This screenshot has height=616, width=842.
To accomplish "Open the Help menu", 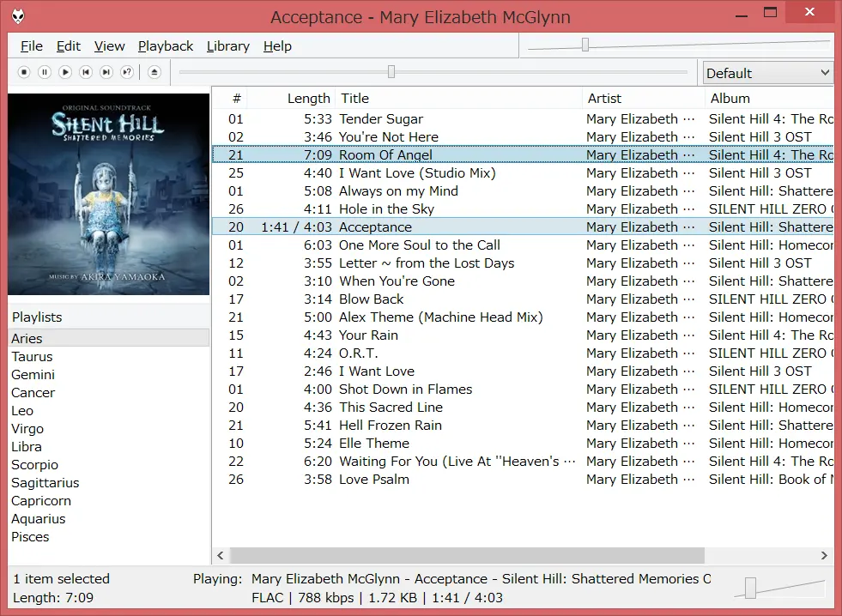I will coord(277,46).
